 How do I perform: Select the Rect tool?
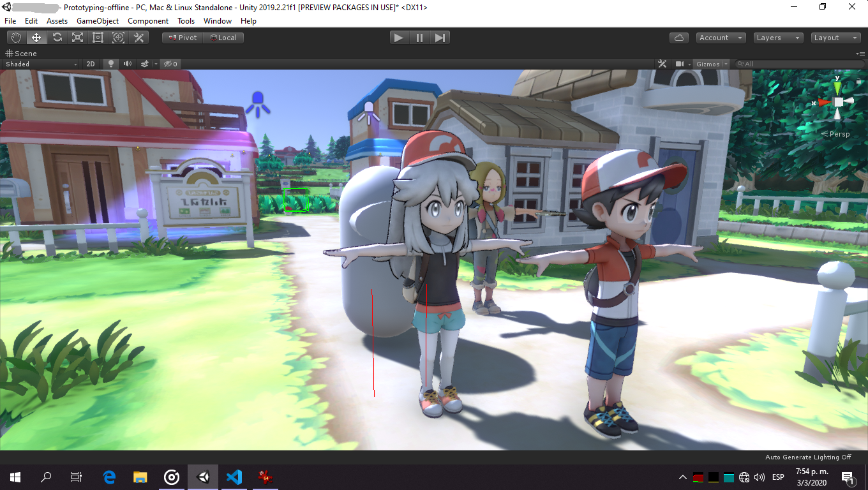[x=98, y=38]
